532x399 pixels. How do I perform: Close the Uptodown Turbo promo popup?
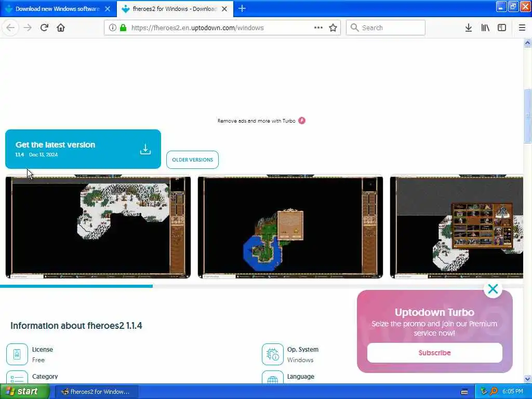493,289
